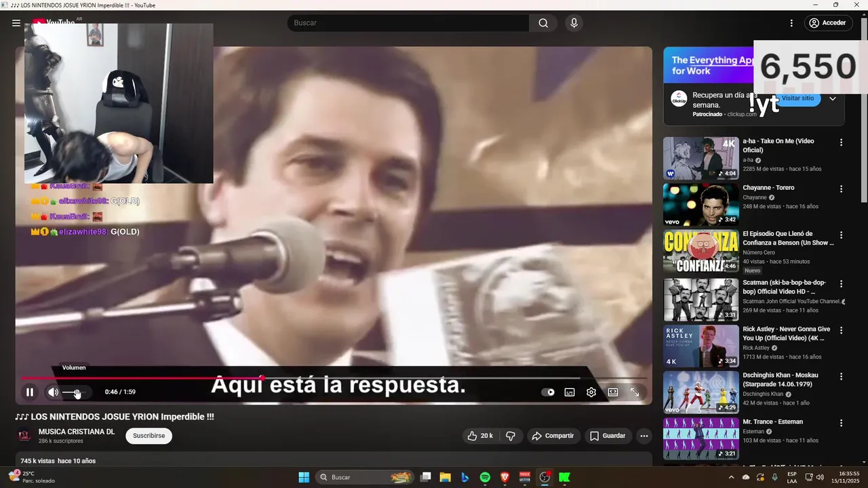Open the Mr. Trance Esteman video
This screenshot has width=868, height=488.
pos(772,422)
